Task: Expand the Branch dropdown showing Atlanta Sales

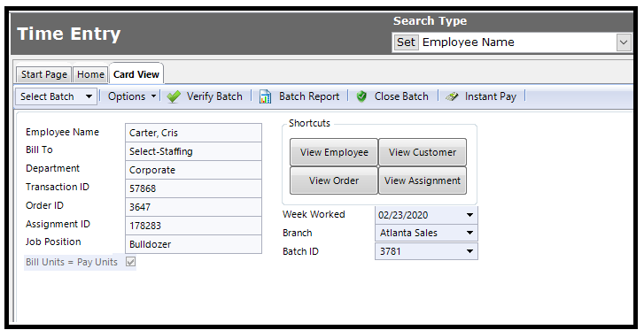Action: pyautogui.click(x=469, y=234)
